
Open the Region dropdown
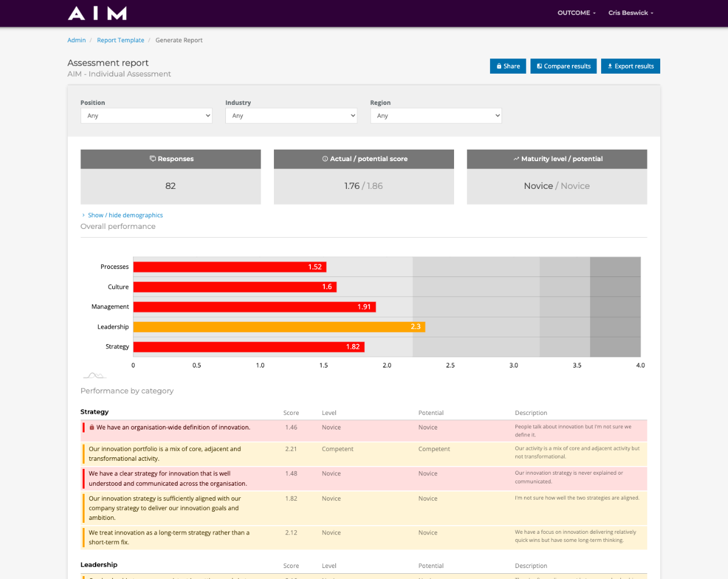tap(436, 116)
